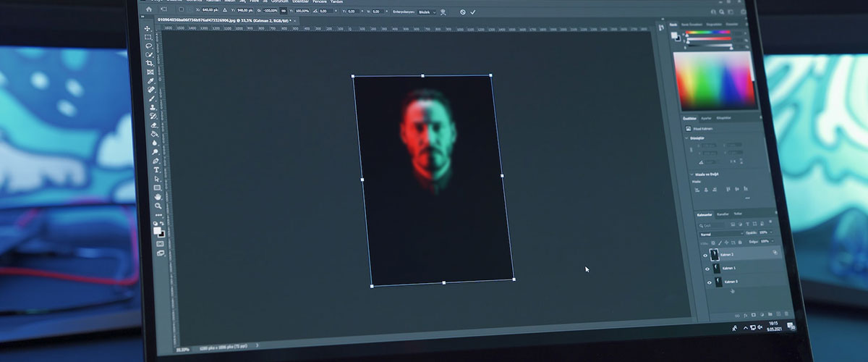The image size is (868, 362).
Task: Hide the Katman 2 layer
Action: [x=705, y=255]
